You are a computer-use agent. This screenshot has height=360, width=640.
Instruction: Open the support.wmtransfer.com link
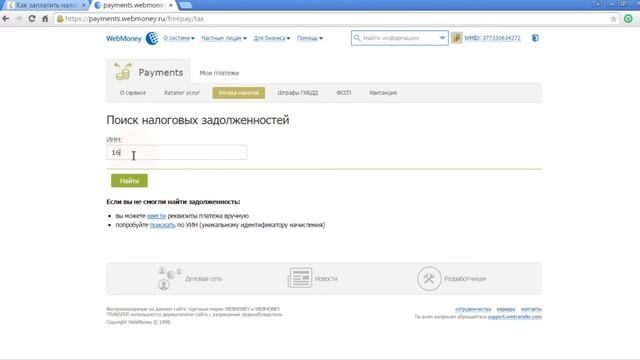515,317
